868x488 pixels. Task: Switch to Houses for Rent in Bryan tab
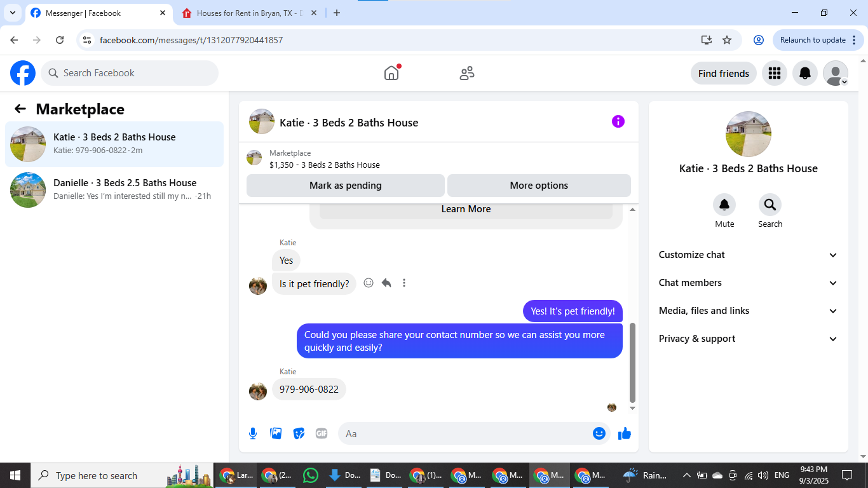pos(250,13)
